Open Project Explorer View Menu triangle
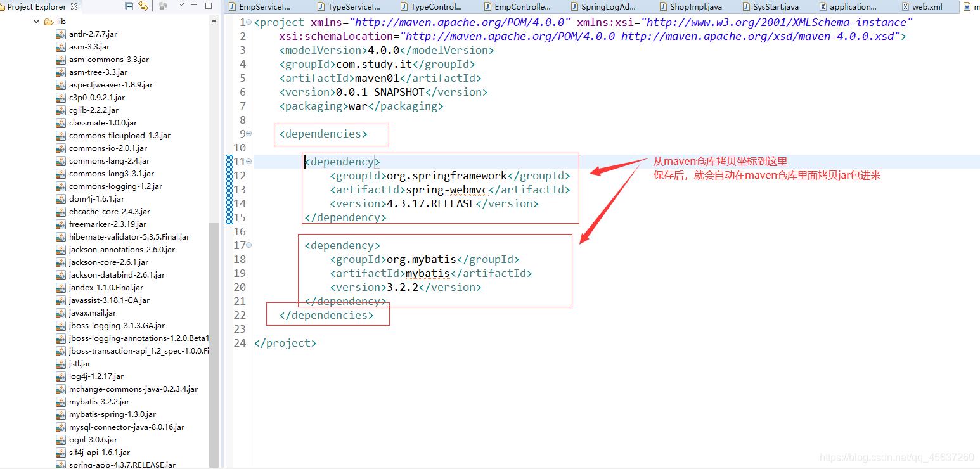Screen dimensions: 980x469 click(181, 5)
